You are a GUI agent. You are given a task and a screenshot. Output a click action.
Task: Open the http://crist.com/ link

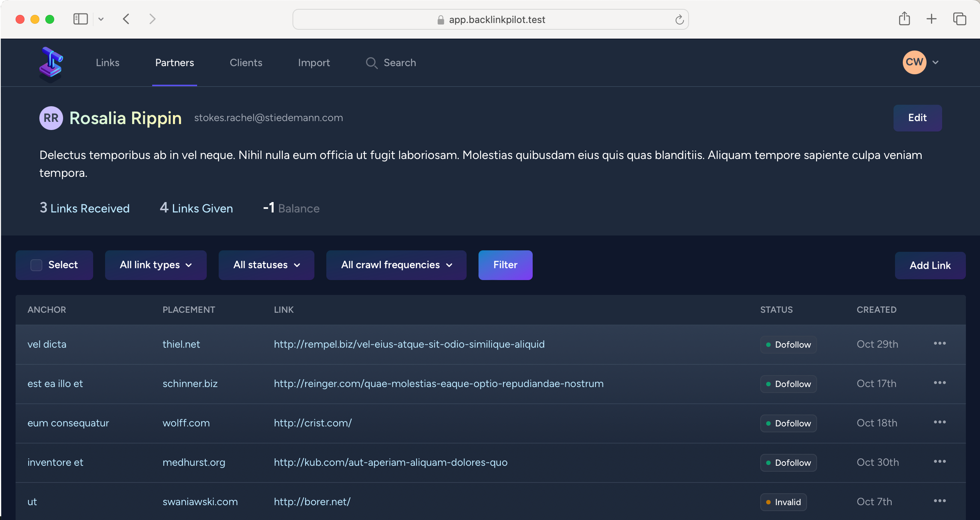pos(313,423)
